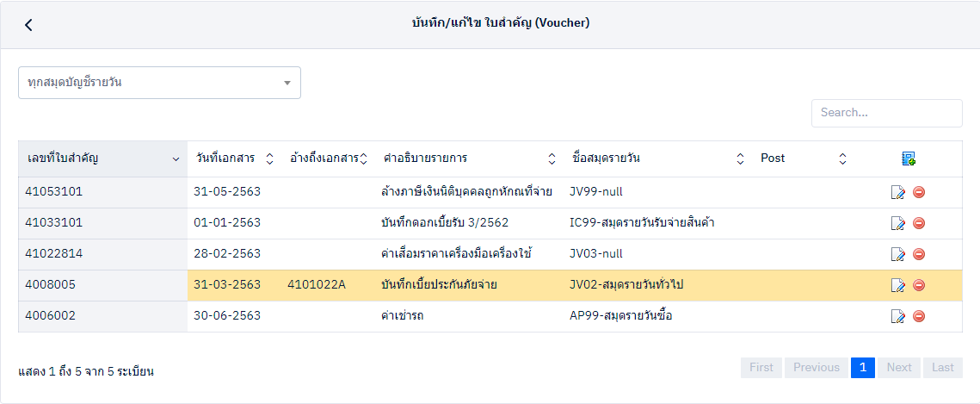The height and width of the screenshot is (404, 980).
Task: Delete voucher 41022814
Action: (919, 254)
